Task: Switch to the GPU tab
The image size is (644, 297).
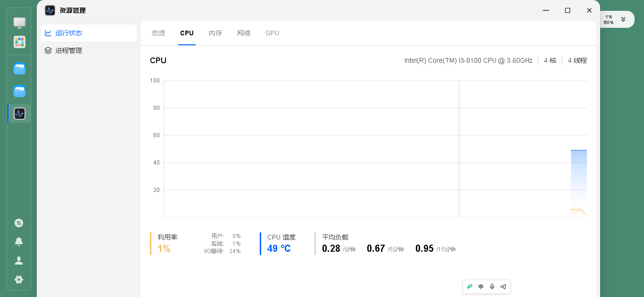Action: pyautogui.click(x=272, y=33)
